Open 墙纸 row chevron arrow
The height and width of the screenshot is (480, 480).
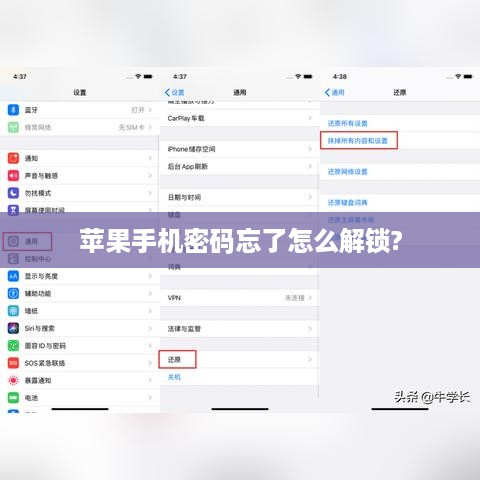tap(150, 311)
